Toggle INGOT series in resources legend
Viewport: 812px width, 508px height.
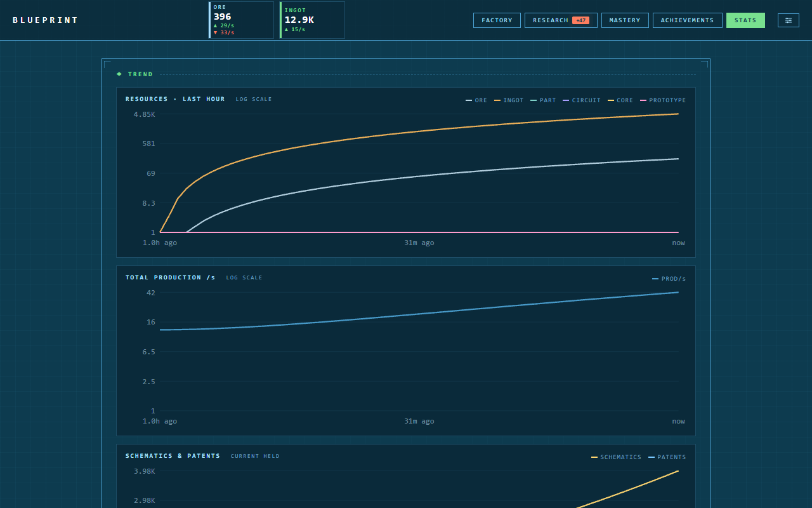pyautogui.click(x=509, y=100)
